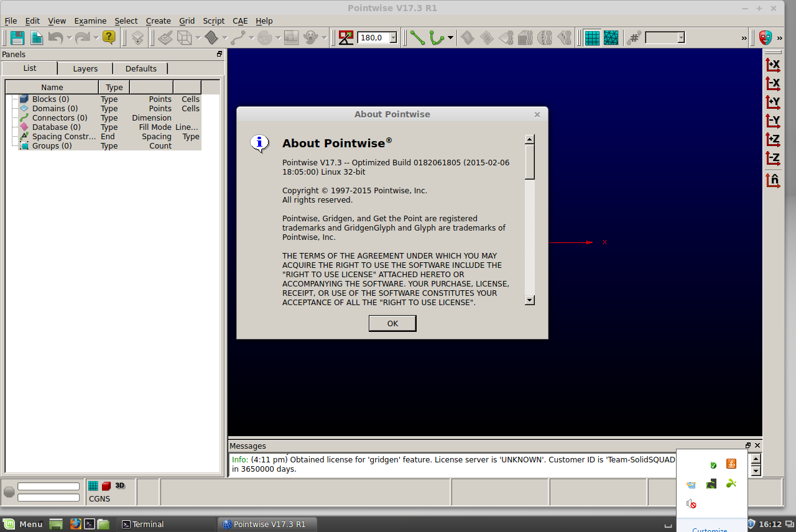This screenshot has height=532, width=796.
Task: Open dropdown arrow next to wireframe cube
Action: tap(198, 37)
